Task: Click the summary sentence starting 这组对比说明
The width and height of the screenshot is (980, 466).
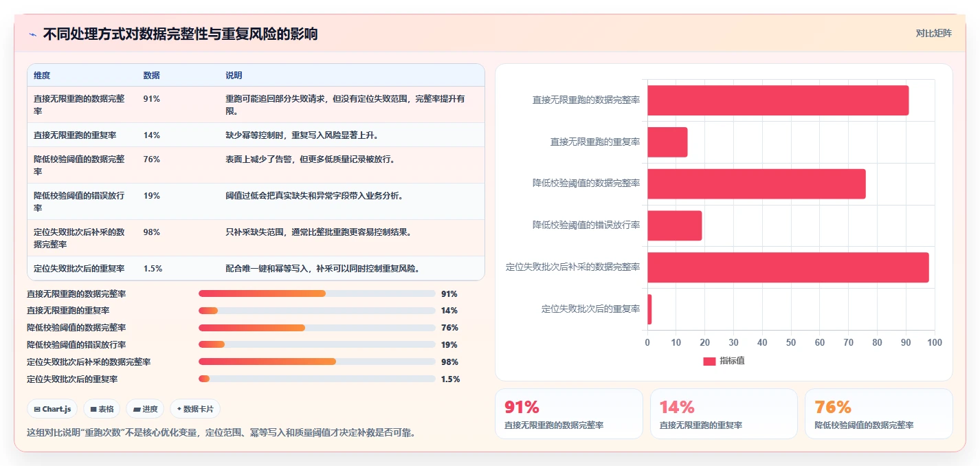Action: [x=221, y=433]
